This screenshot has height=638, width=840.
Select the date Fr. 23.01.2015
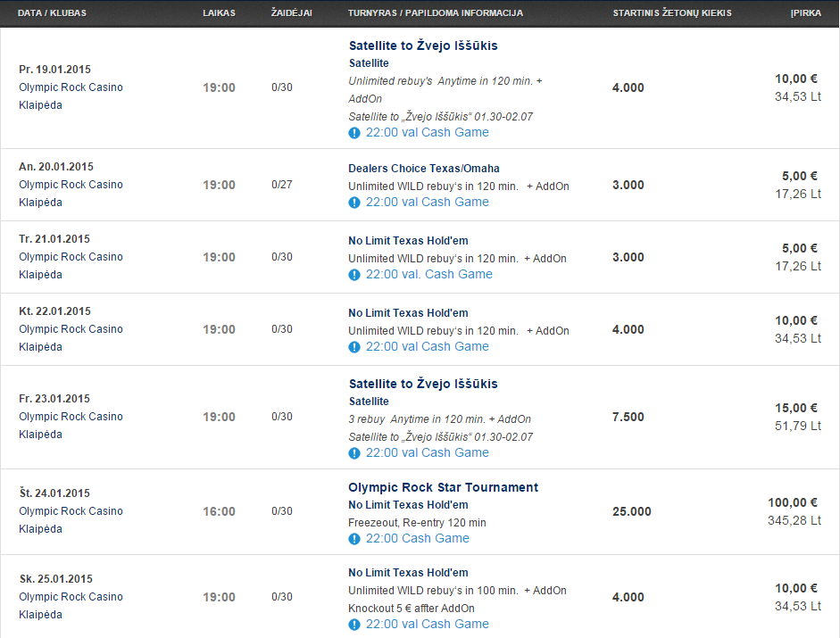[54, 399]
